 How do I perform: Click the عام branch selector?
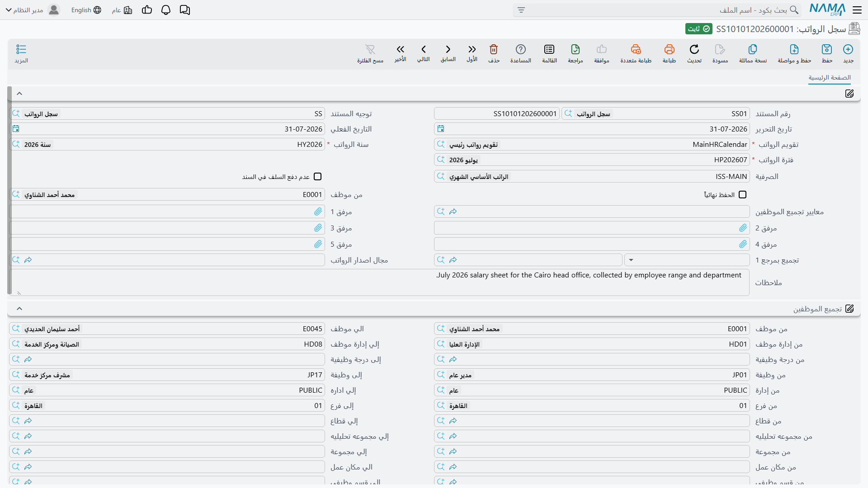coord(122,10)
